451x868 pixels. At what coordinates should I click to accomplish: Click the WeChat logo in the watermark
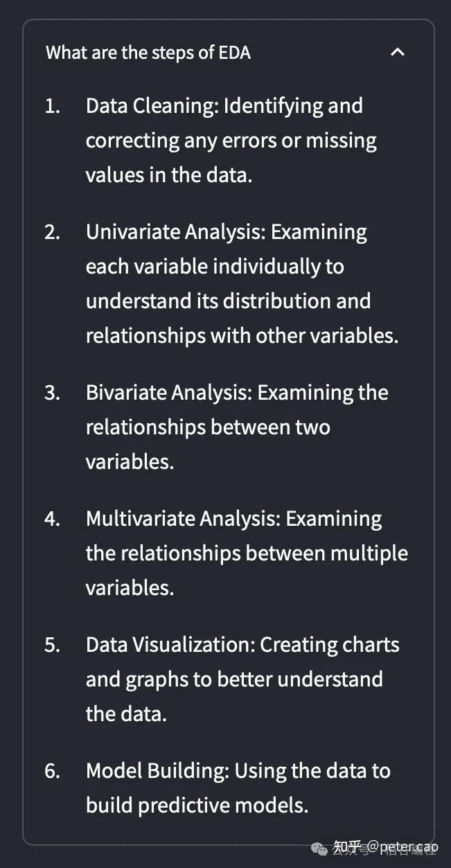click(321, 848)
